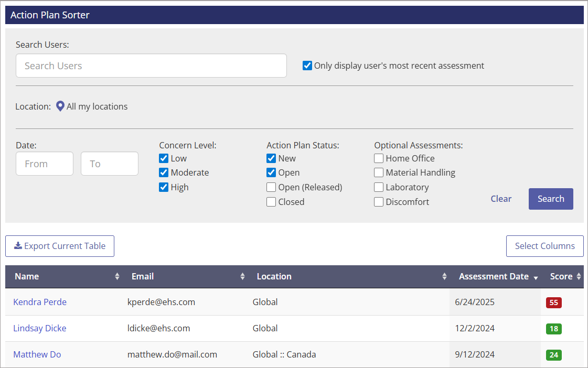Sort by Score column arrows
The height and width of the screenshot is (368, 588).
(579, 277)
